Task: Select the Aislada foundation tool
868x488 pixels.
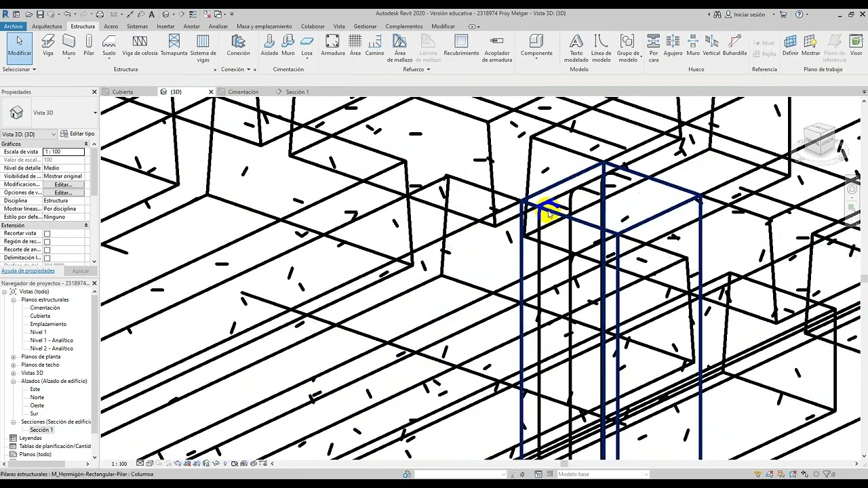Action: [269, 46]
